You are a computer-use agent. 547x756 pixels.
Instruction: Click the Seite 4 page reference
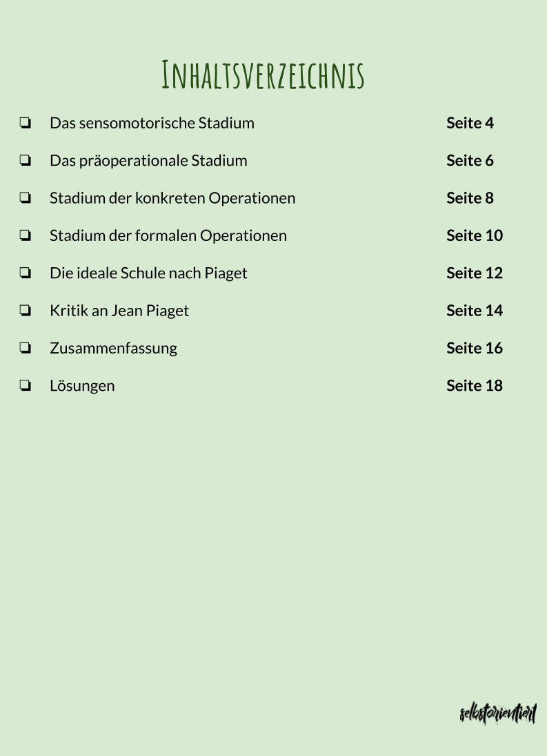coord(470,123)
